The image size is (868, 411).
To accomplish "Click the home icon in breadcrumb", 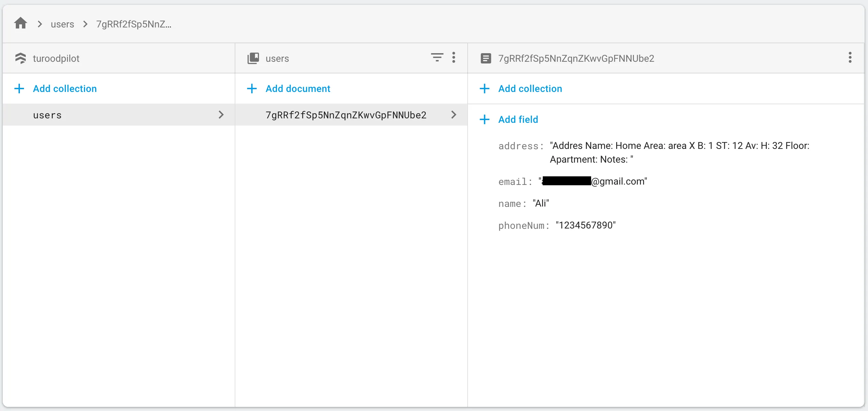I will tap(21, 23).
